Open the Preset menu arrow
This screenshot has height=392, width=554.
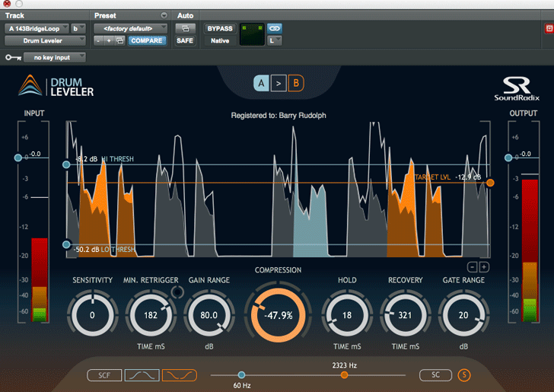point(164,15)
